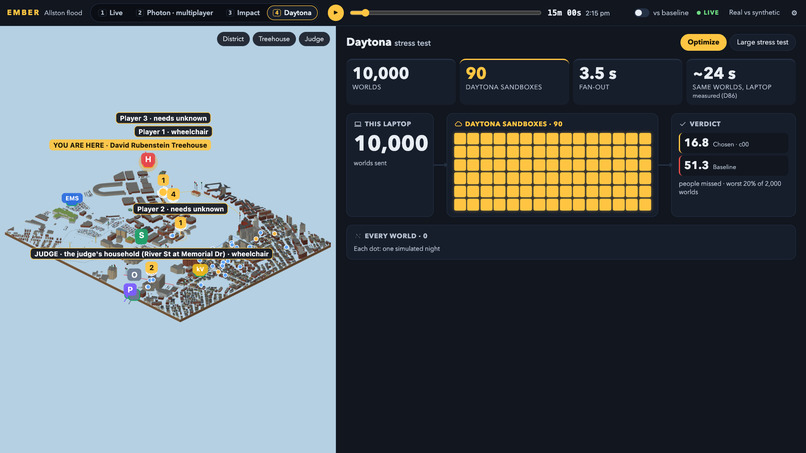This screenshot has width=806, height=453.
Task: Start playback with the yellow play button
Action: point(336,12)
